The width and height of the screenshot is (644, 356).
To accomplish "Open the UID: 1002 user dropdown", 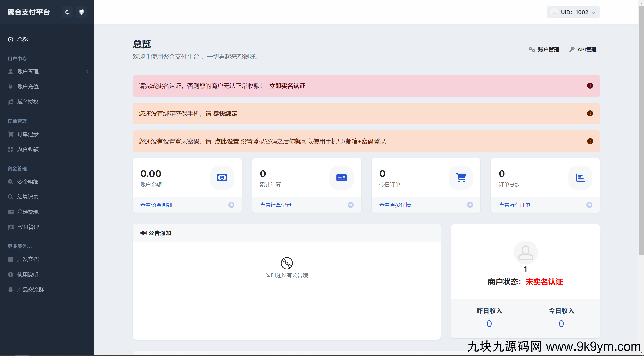I will 573,12.
